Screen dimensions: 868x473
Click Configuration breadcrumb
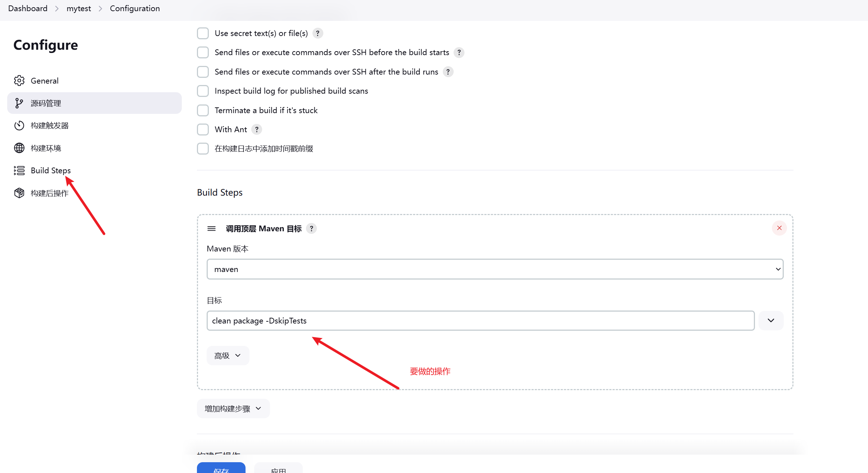coord(135,8)
